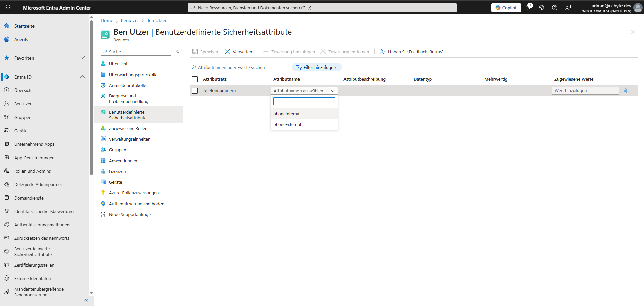
Task: Click the feedback person icon in header
Action: 568,8
